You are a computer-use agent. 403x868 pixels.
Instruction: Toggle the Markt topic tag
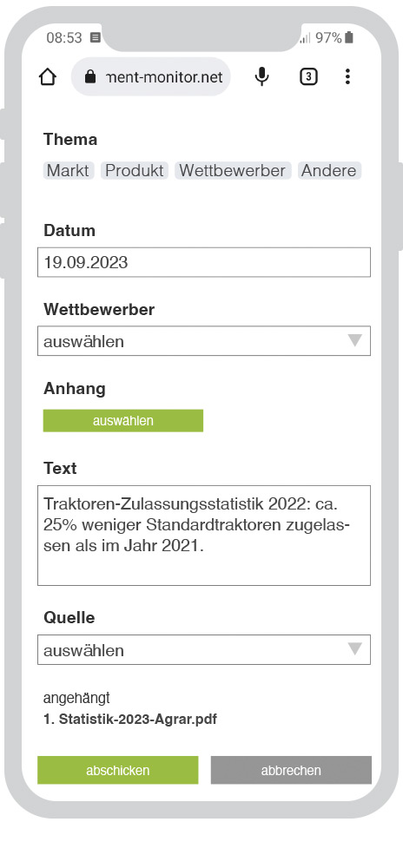coord(69,170)
